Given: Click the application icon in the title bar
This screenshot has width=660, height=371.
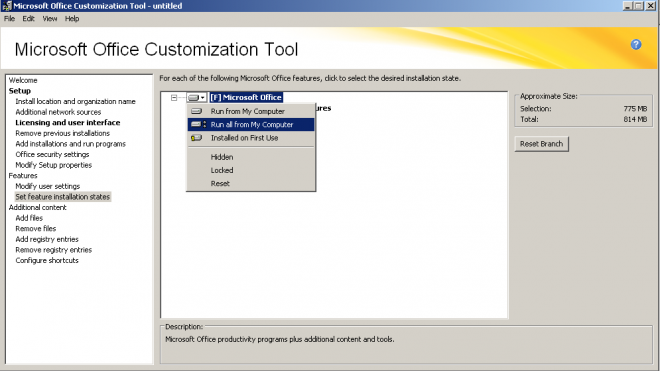Looking at the screenshot, I should point(6,6).
